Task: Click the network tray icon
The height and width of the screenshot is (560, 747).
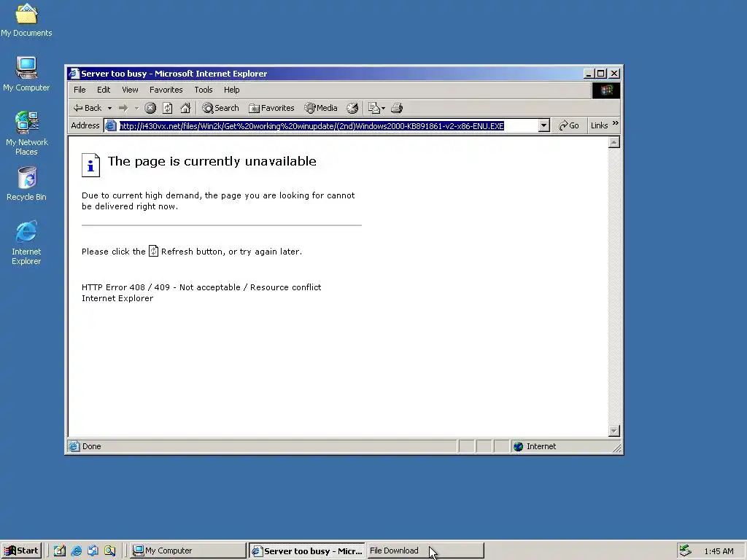Action: pos(685,551)
